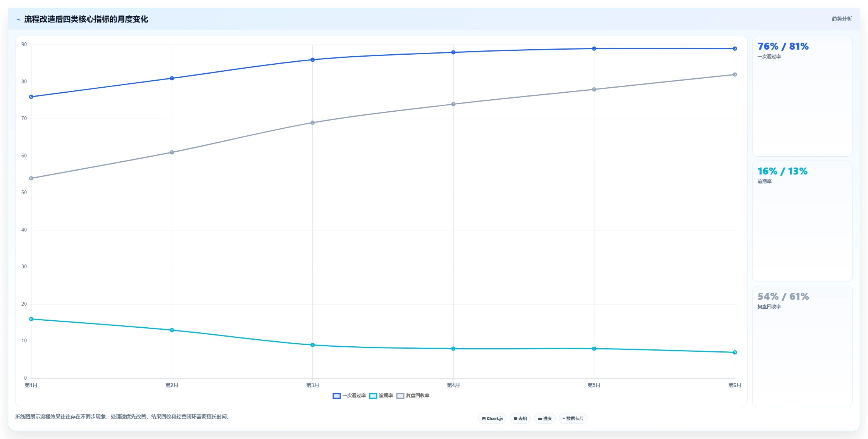Click the 50 tick on the y-axis
Image resolution: width=868 pixels, height=439 pixels.
tap(24, 193)
